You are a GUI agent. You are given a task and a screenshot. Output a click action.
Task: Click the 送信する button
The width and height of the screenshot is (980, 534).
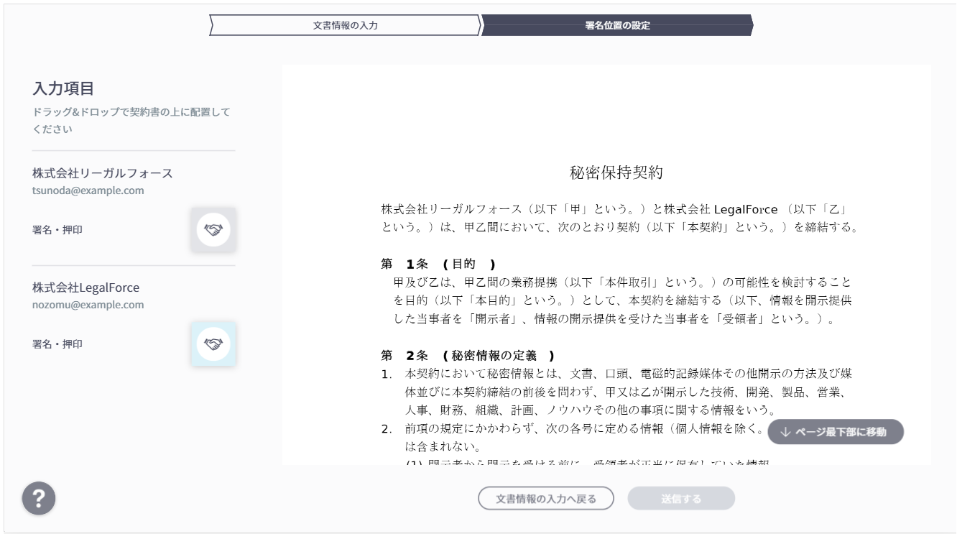pyautogui.click(x=681, y=498)
